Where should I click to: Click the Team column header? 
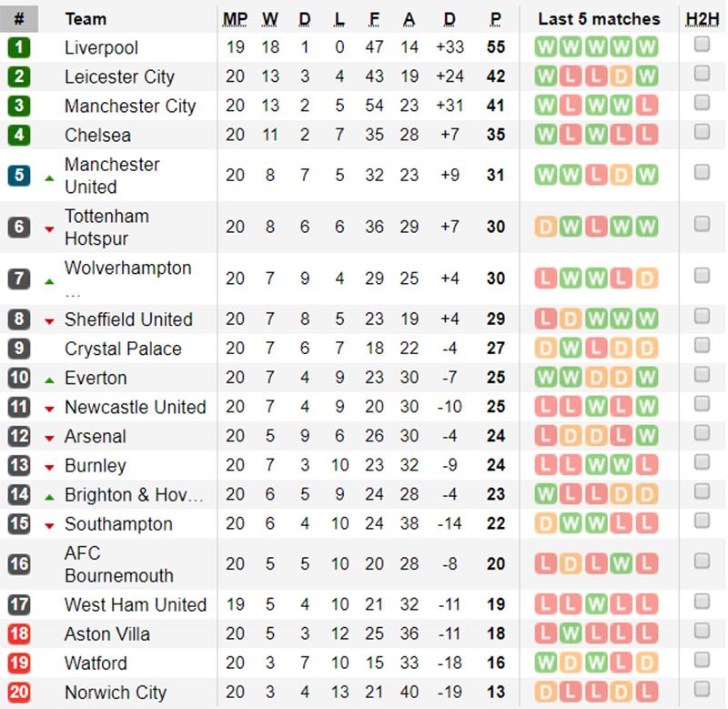click(x=86, y=19)
